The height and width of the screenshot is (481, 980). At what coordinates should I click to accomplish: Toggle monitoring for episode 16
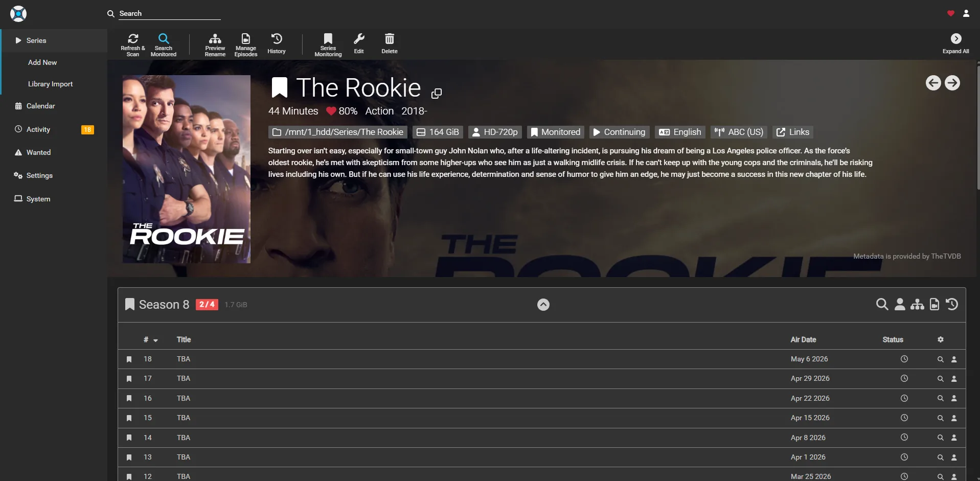(x=129, y=398)
